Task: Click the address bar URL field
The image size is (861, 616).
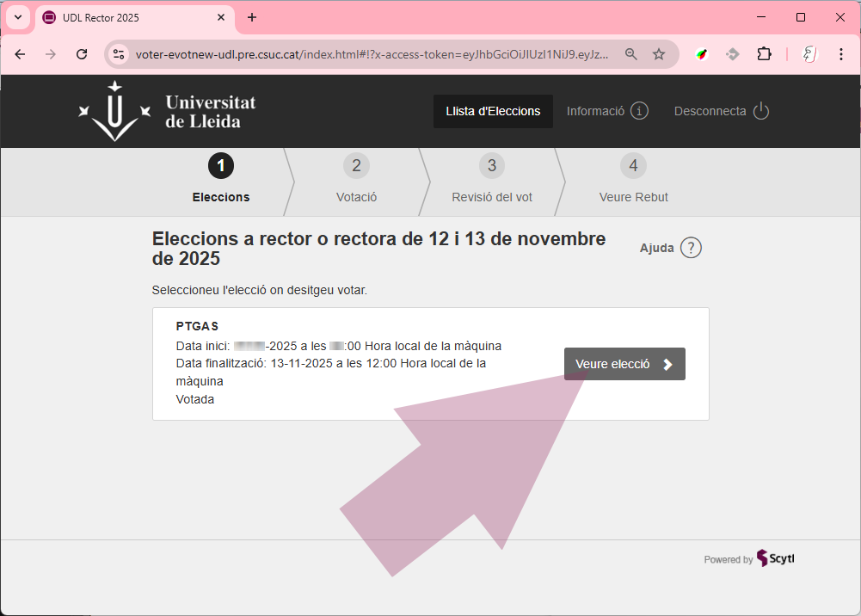Action: [x=370, y=54]
